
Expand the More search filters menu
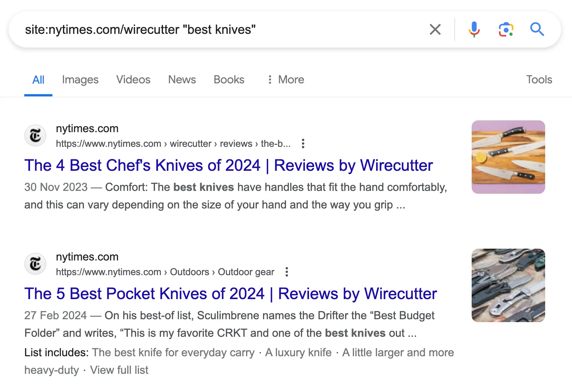click(286, 79)
